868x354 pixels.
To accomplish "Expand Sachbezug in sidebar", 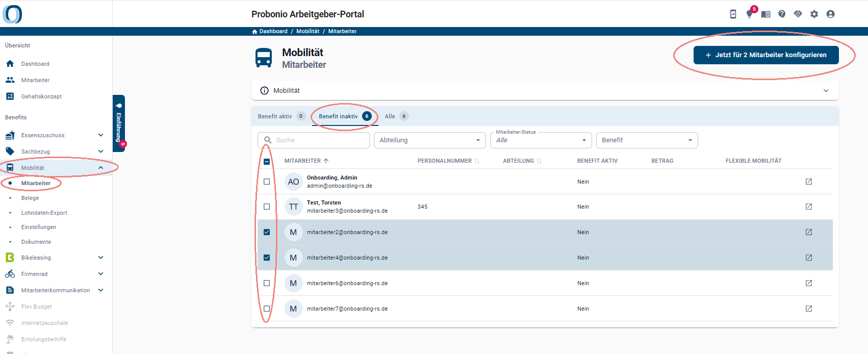I will click(x=100, y=151).
